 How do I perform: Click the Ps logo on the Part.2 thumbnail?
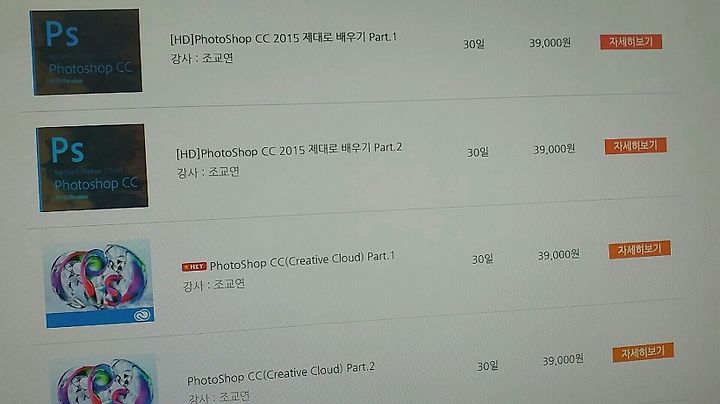tap(68, 149)
